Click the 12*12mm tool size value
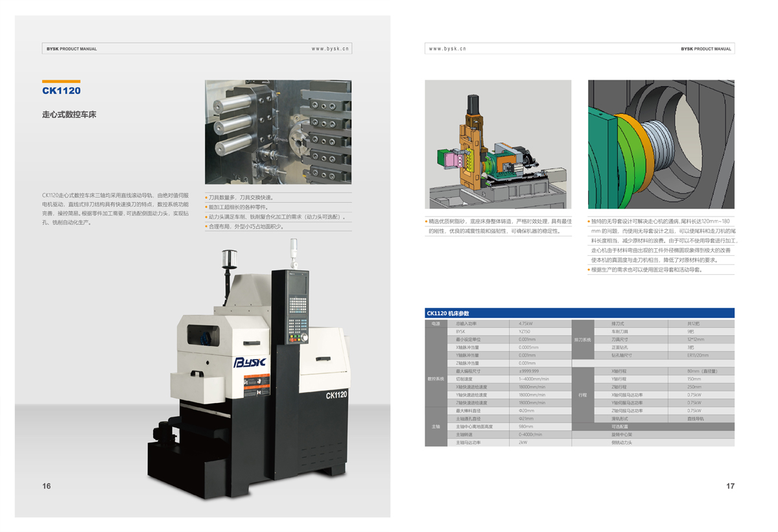Image resolution: width=778 pixels, height=532 pixels. pyautogui.click(x=695, y=340)
